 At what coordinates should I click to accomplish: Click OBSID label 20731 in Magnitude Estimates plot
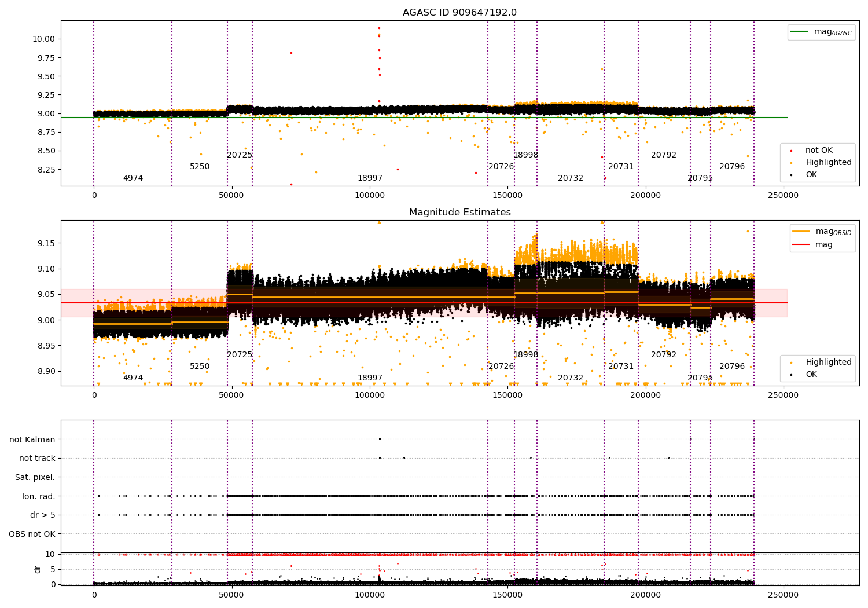coord(621,367)
